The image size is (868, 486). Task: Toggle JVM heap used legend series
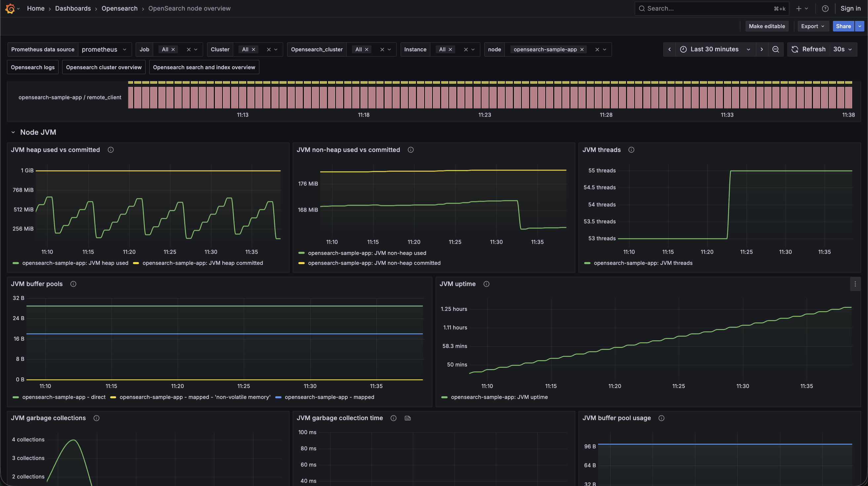coord(75,263)
